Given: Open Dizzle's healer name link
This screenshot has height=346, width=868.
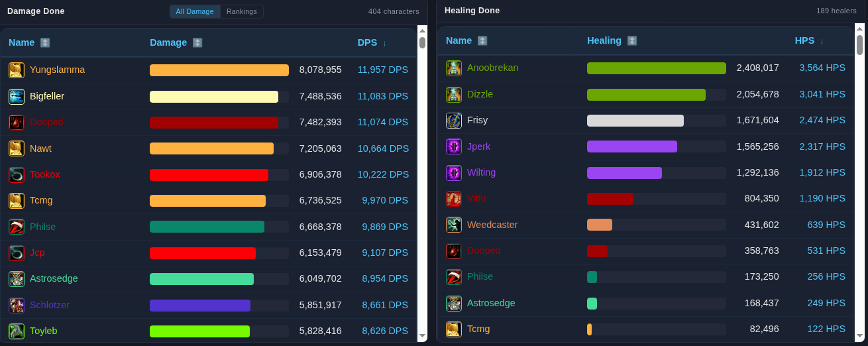Looking at the screenshot, I should 480,94.
